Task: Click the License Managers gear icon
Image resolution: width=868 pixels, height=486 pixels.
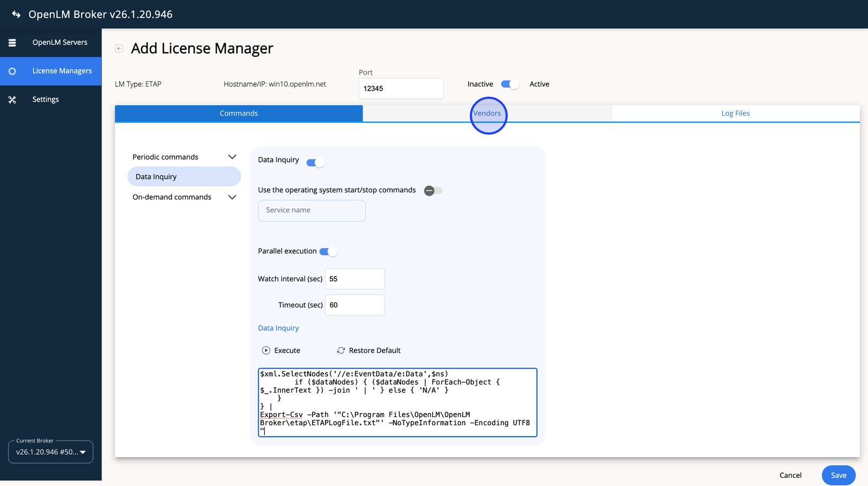Action: click(x=12, y=71)
